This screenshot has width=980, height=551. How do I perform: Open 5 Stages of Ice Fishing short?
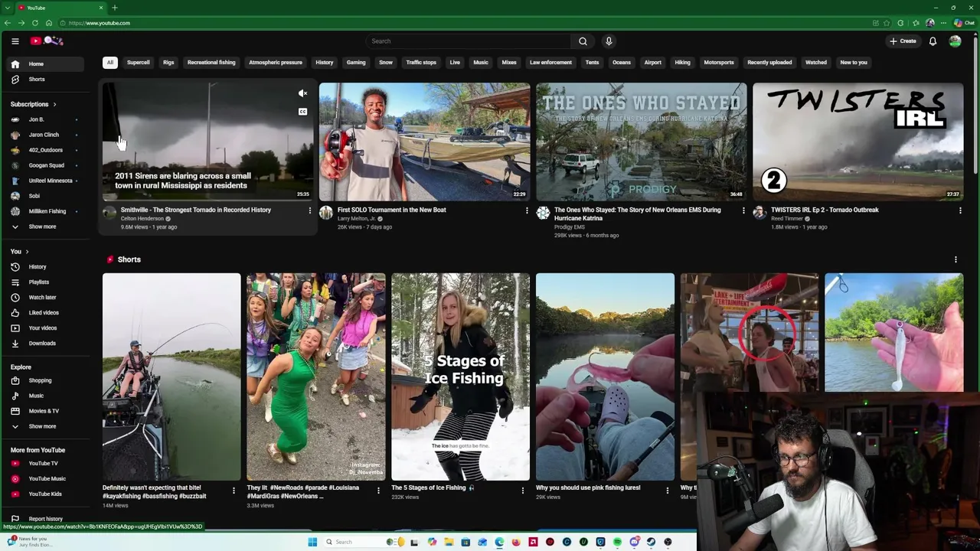click(x=460, y=377)
